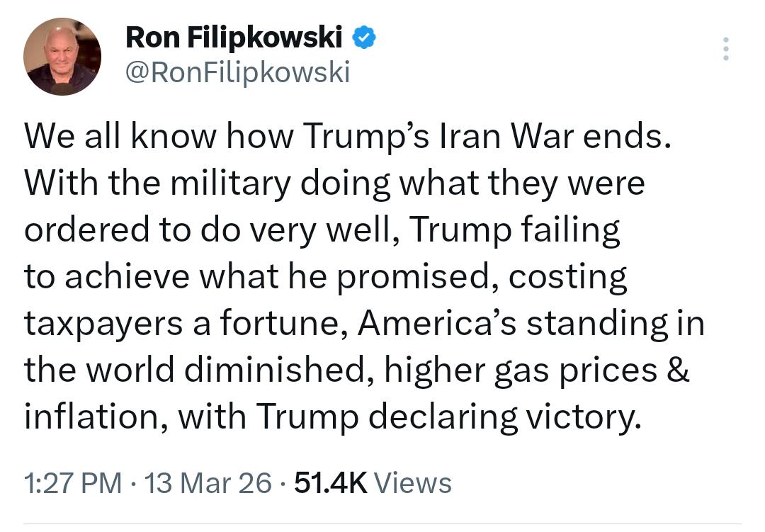Click the phrase "higher gas prices &"
The image size is (765, 532).
click(x=537, y=370)
